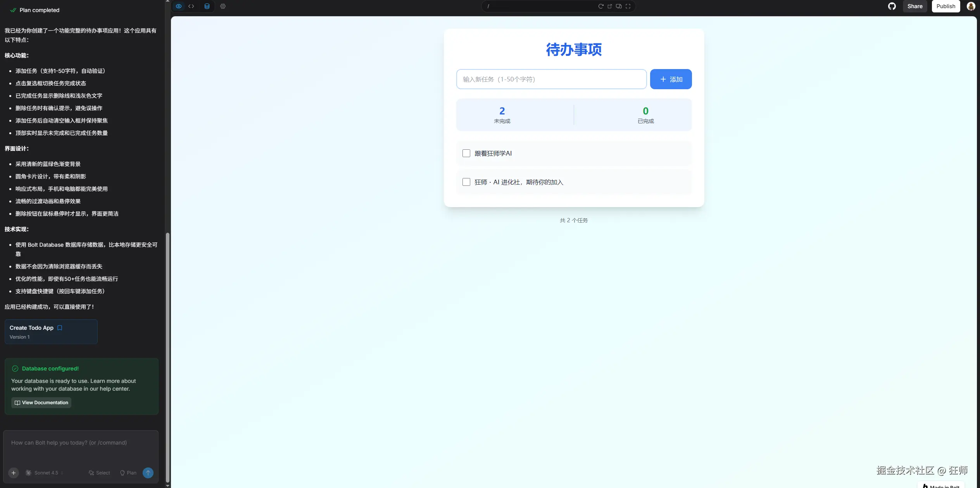Open the user avatar account menu
Viewport: 980px width, 488px height.
coord(971,6)
